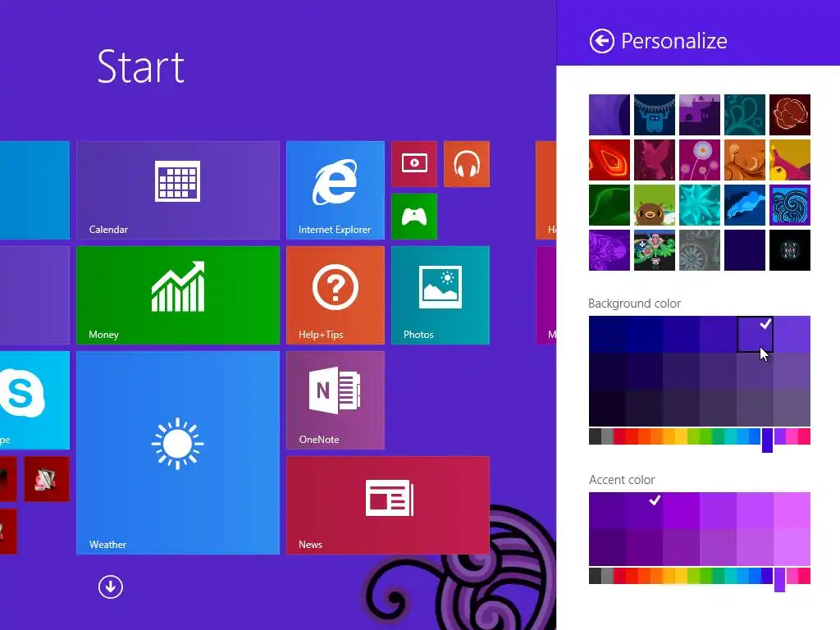Pick the purple tribal outline pattern
Screen dimensions: 840x630
pyautogui.click(x=609, y=250)
